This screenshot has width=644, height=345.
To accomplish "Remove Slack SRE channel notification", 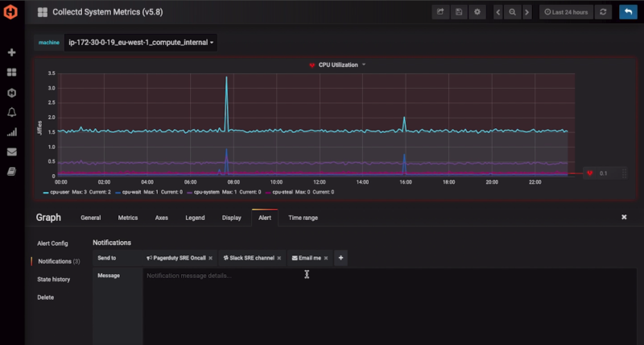I will pyautogui.click(x=279, y=258).
